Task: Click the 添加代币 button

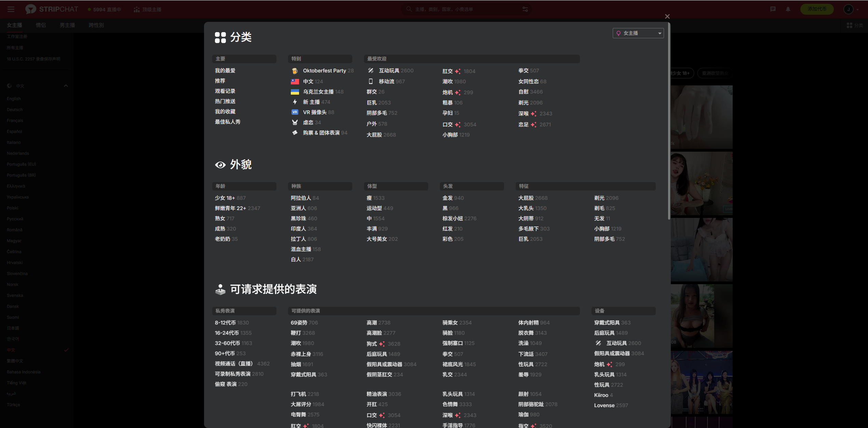Action: point(817,9)
